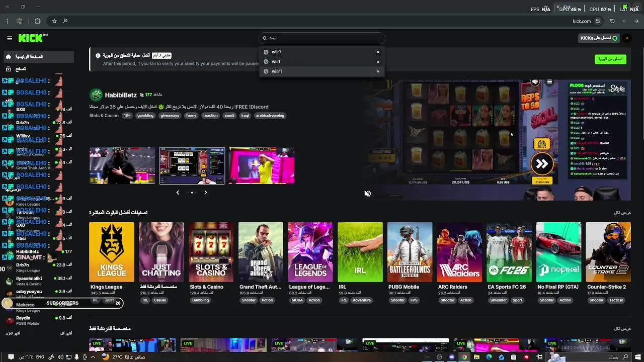Click the weather widget showing 27°C
Viewport: 644px width, 362px height.
pos(124,357)
